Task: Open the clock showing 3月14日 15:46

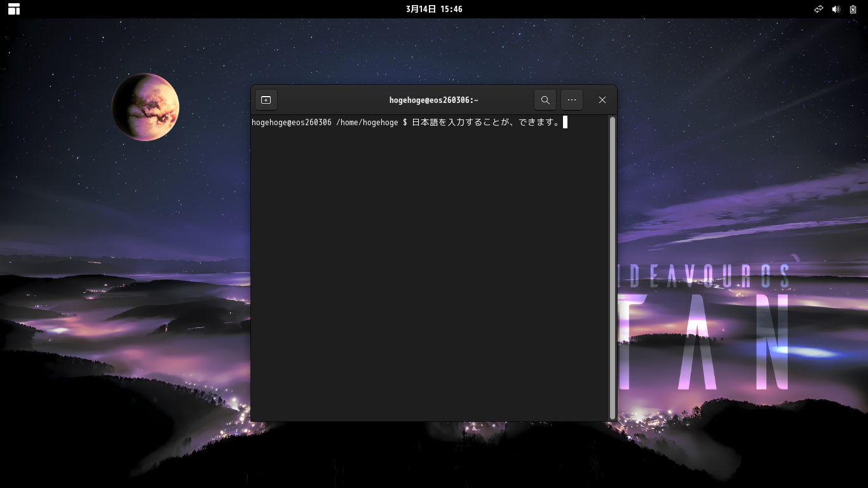Action: (434, 9)
